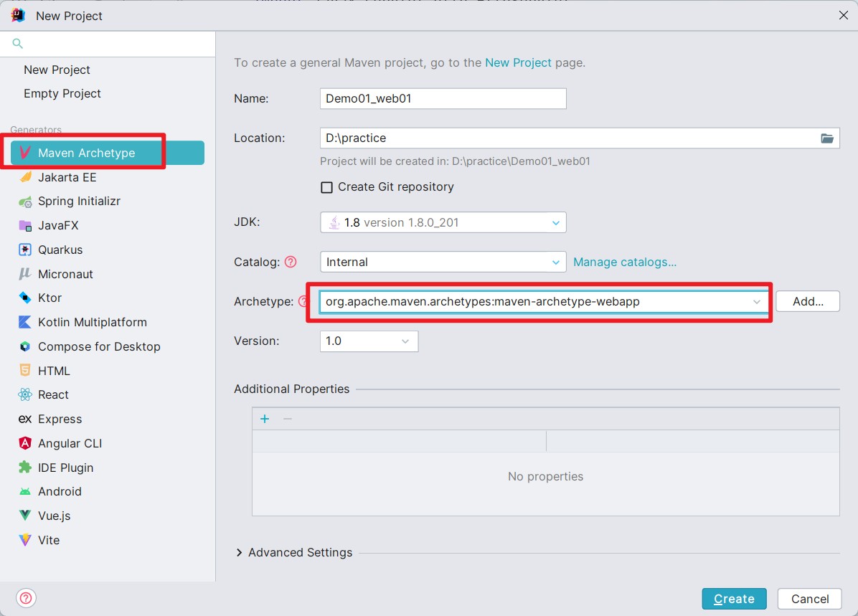The height and width of the screenshot is (616, 858).
Task: Remove a property with the minus icon
Action: point(288,419)
